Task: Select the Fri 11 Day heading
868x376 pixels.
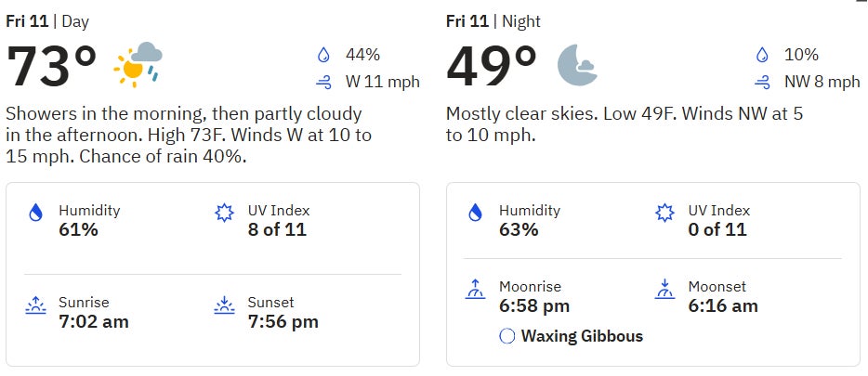Action: click(47, 20)
